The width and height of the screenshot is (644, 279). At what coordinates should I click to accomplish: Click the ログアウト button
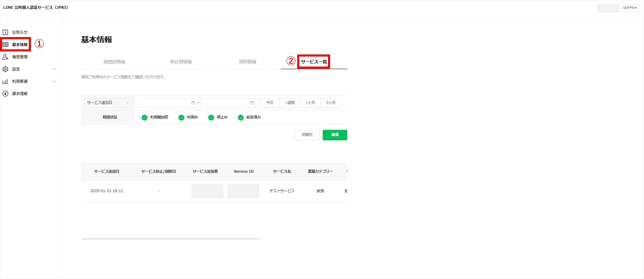click(x=630, y=8)
